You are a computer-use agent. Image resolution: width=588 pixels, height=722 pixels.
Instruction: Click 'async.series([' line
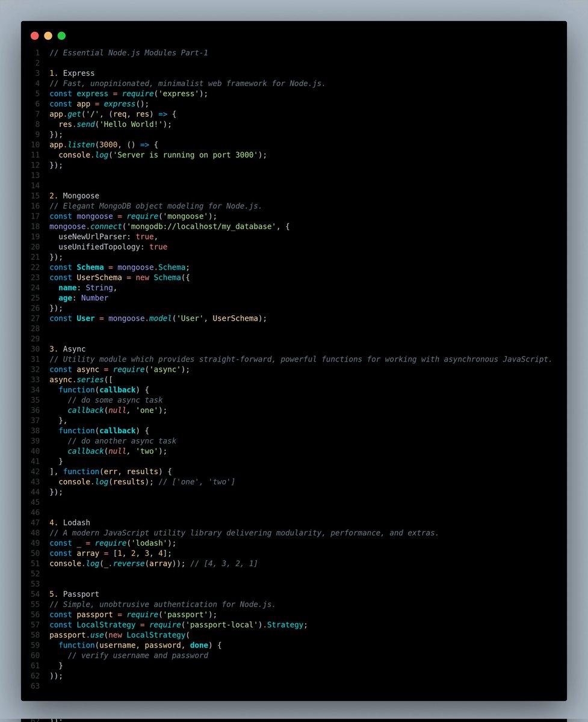81,380
